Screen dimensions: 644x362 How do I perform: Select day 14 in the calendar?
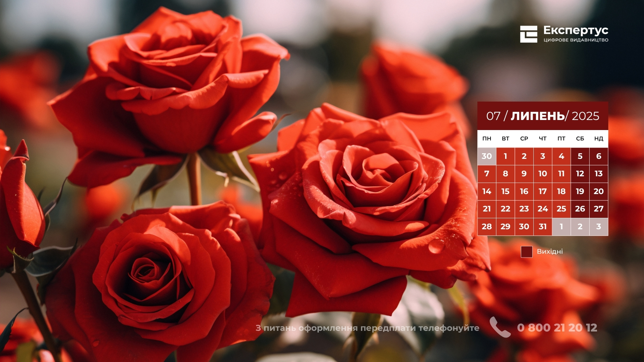click(487, 191)
